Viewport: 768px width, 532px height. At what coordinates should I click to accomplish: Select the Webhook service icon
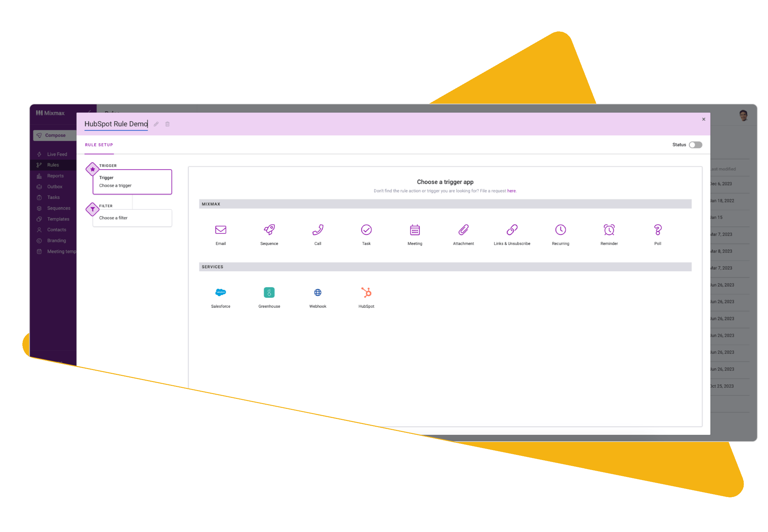318,292
